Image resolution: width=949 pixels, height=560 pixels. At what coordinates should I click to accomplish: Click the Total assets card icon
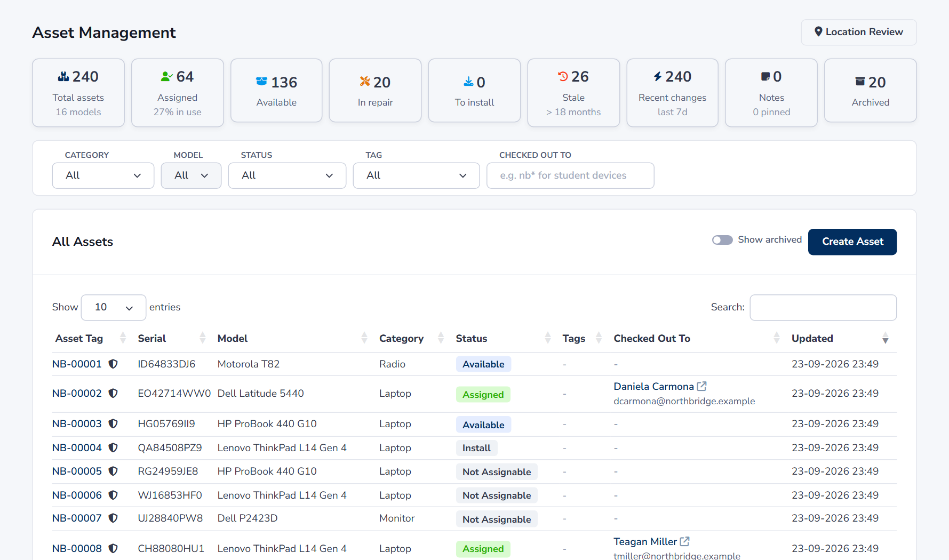pos(63,77)
